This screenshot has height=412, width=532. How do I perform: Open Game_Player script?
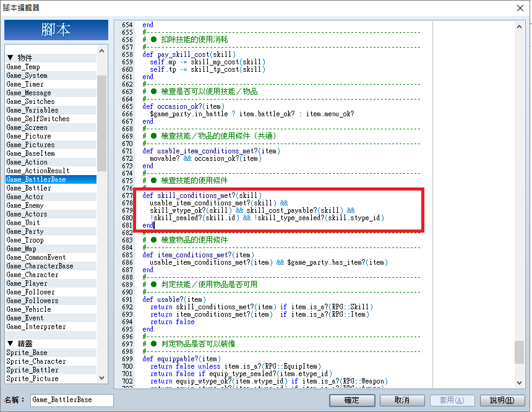click(51, 283)
